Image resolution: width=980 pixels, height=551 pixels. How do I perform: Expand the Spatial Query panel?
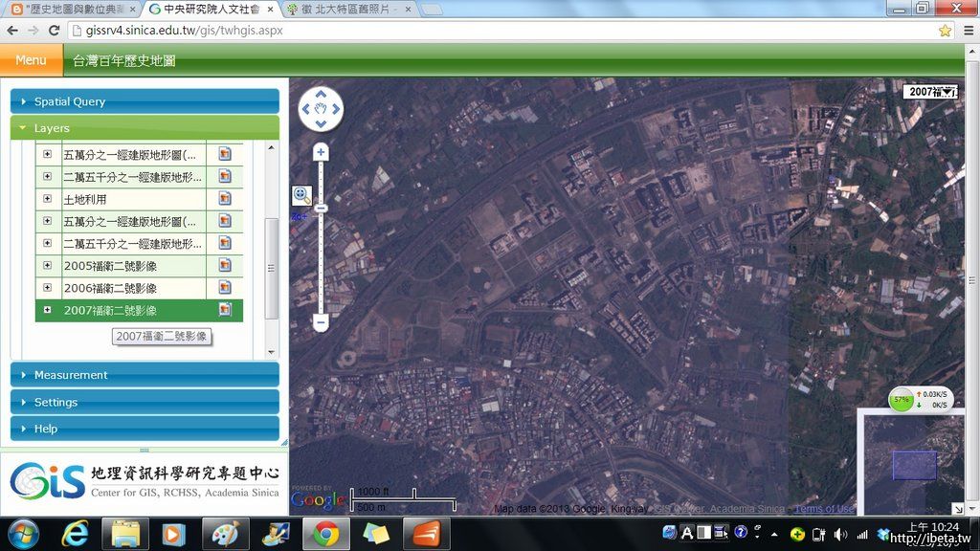[144, 101]
